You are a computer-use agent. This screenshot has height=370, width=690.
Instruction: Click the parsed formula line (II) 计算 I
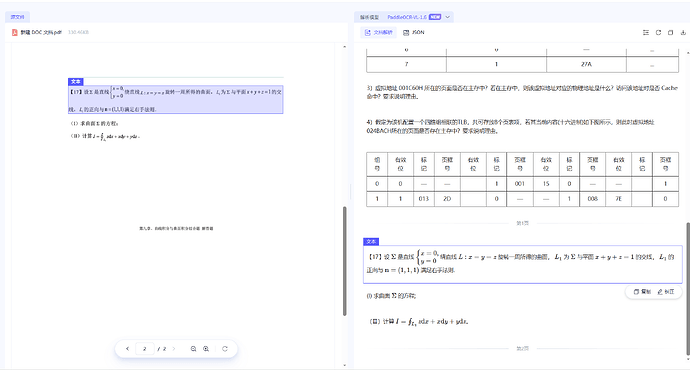pos(418,322)
